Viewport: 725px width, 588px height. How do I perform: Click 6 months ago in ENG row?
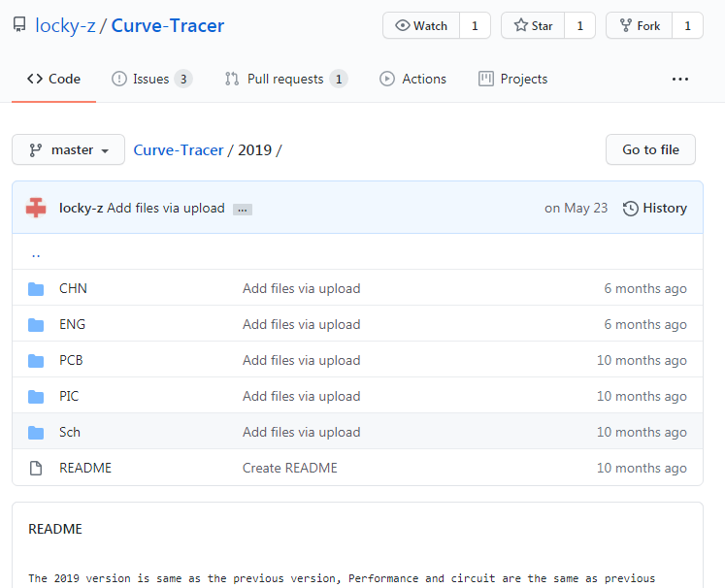(x=645, y=324)
